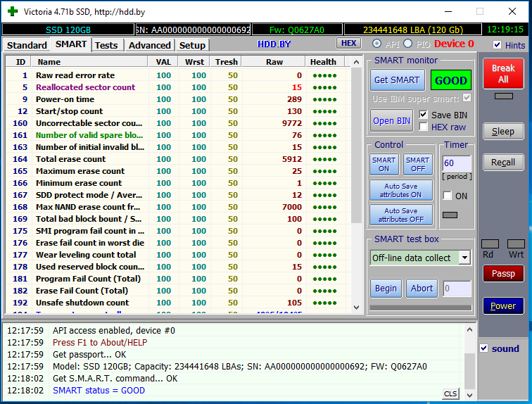Turn SMART ON in Control panel
Image resolution: width=532 pixels, height=404 pixels.
[384, 164]
